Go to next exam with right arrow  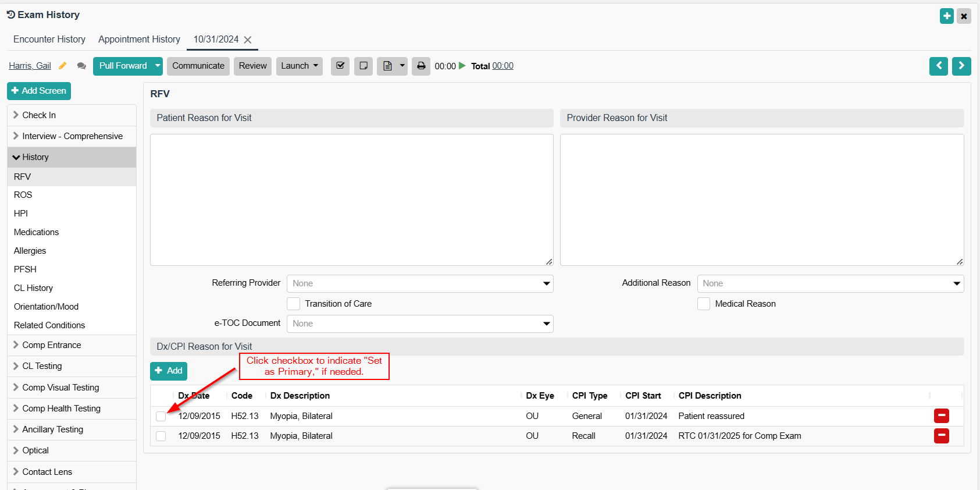click(x=961, y=66)
